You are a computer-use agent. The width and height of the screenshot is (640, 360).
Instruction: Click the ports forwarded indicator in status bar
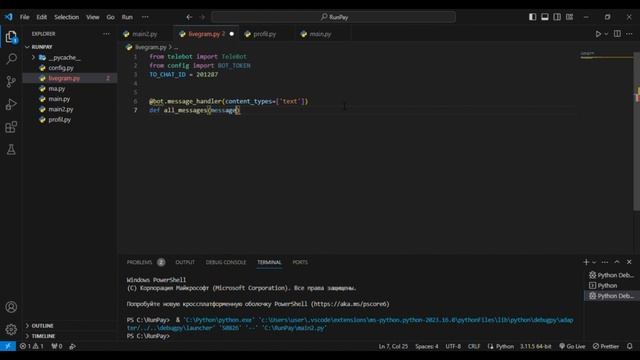pos(57,346)
